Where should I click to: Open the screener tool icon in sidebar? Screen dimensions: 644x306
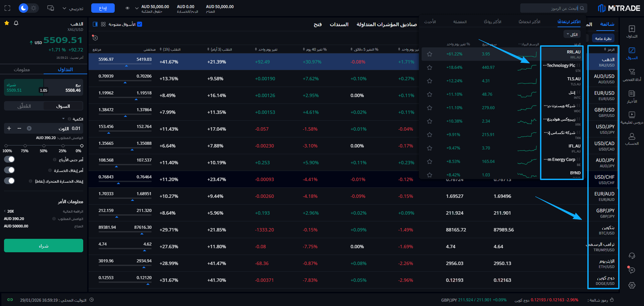632,75
